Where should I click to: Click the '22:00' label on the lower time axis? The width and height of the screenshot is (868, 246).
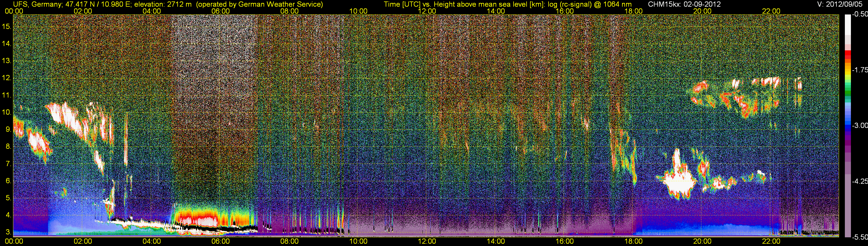[x=771, y=241]
